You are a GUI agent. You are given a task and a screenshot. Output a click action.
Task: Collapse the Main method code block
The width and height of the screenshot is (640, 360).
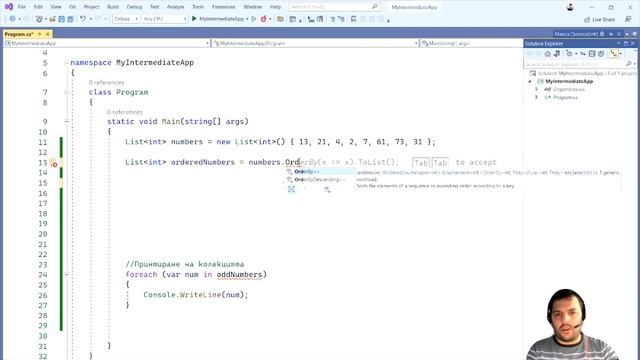pos(66,121)
